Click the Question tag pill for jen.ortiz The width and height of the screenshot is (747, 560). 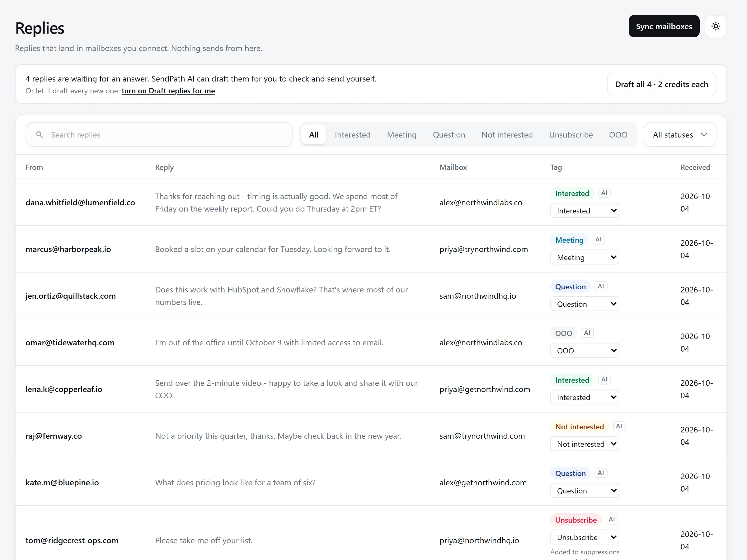tap(571, 287)
